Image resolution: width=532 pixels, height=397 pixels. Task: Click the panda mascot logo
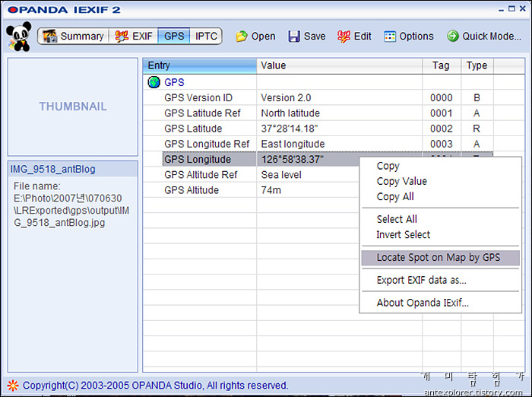pos(19,37)
